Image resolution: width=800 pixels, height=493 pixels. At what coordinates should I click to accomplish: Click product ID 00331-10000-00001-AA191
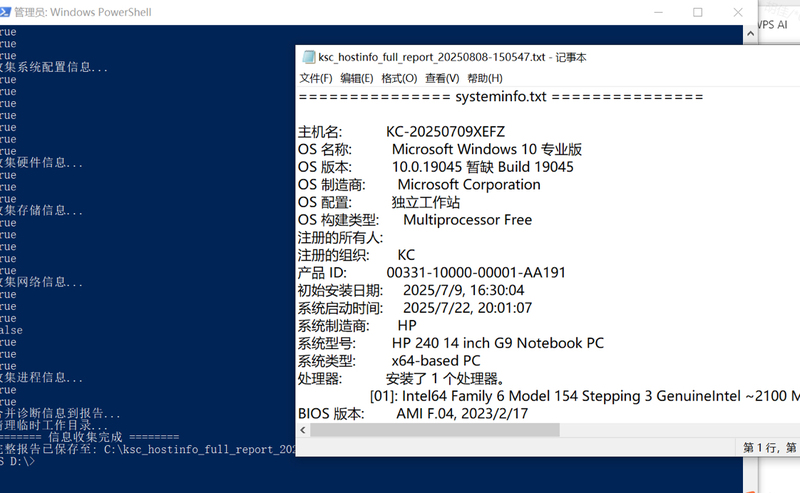pyautogui.click(x=476, y=273)
